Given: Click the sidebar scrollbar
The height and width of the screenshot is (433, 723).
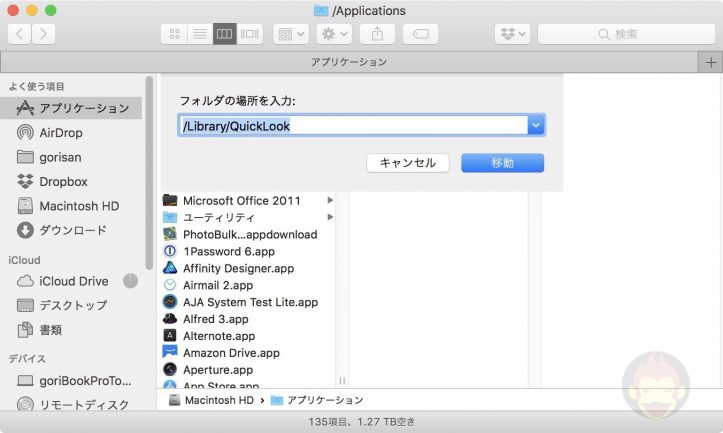Looking at the screenshot, I should (149, 173).
